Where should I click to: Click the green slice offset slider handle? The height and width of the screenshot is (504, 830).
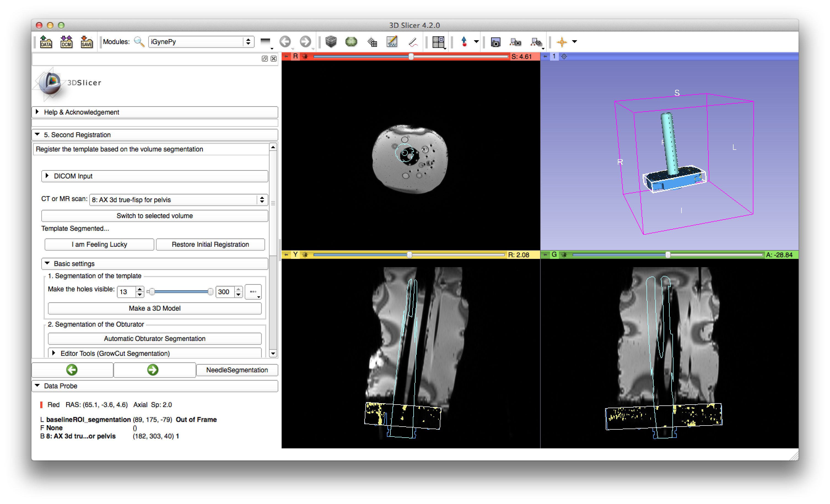[x=668, y=255]
